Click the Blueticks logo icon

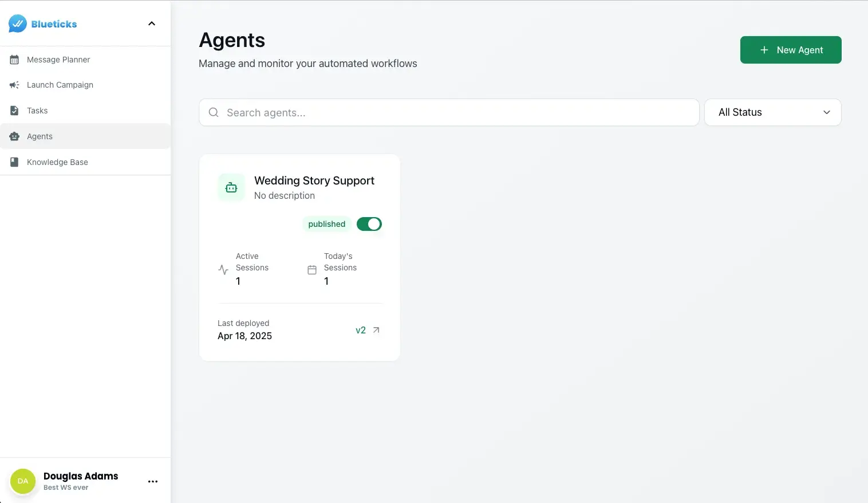click(17, 23)
